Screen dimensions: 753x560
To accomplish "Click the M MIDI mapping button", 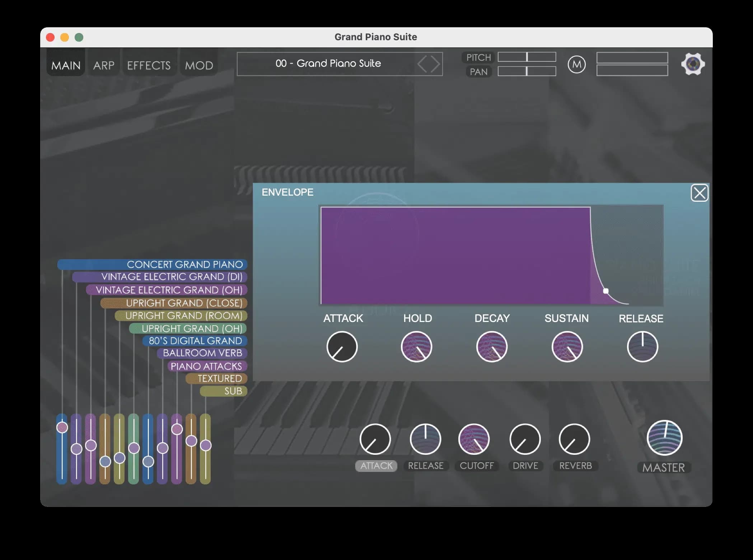I will point(577,64).
